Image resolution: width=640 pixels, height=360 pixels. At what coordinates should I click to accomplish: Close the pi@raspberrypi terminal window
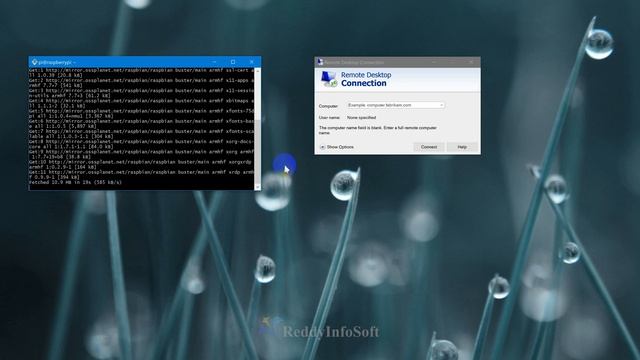point(251,62)
